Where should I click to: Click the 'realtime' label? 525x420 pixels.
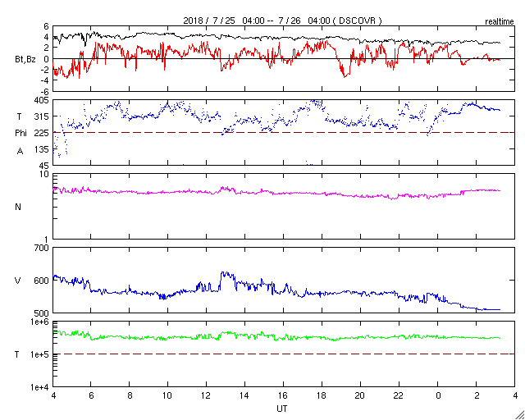click(x=500, y=22)
